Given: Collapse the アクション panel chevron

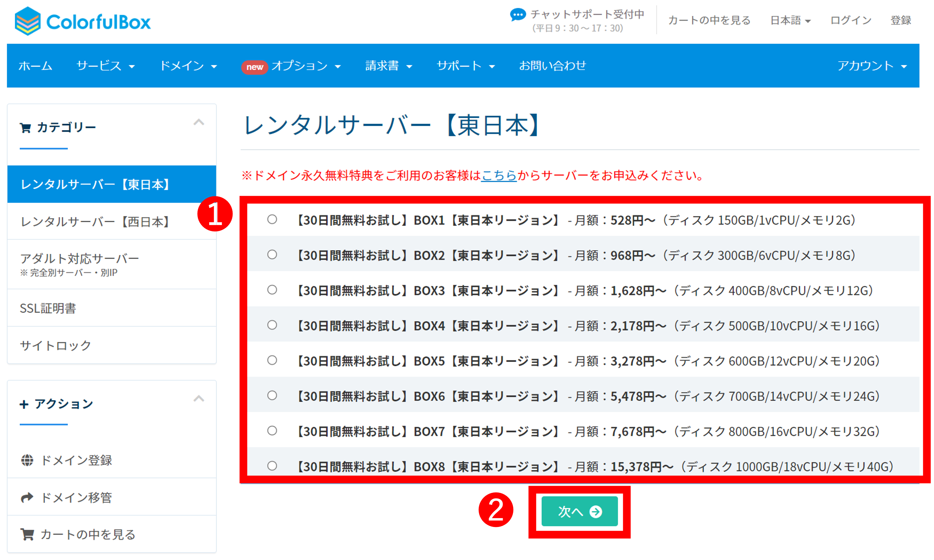Looking at the screenshot, I should [199, 398].
